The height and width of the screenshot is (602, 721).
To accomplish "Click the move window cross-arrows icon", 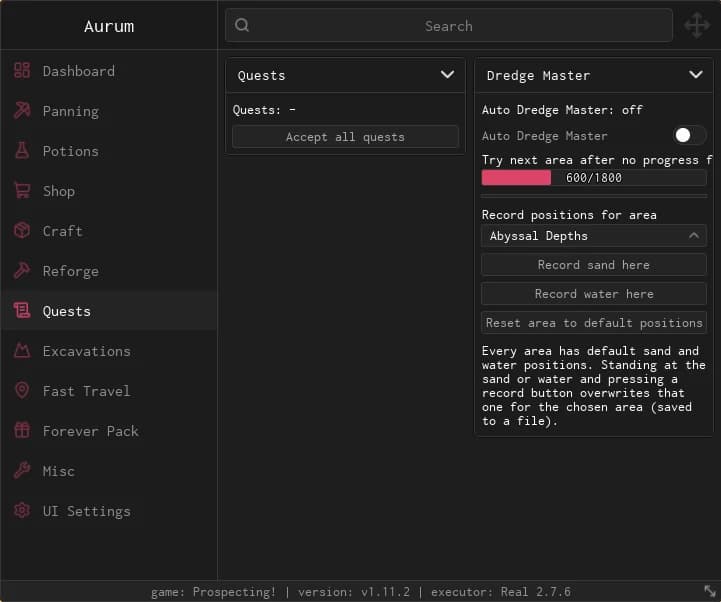I will tap(697, 25).
